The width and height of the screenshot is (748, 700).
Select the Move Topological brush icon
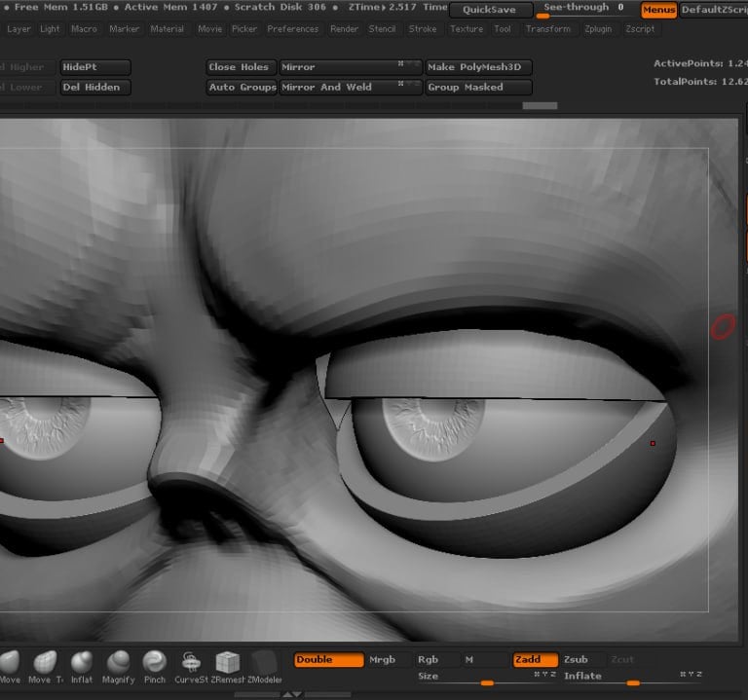[x=46, y=667]
